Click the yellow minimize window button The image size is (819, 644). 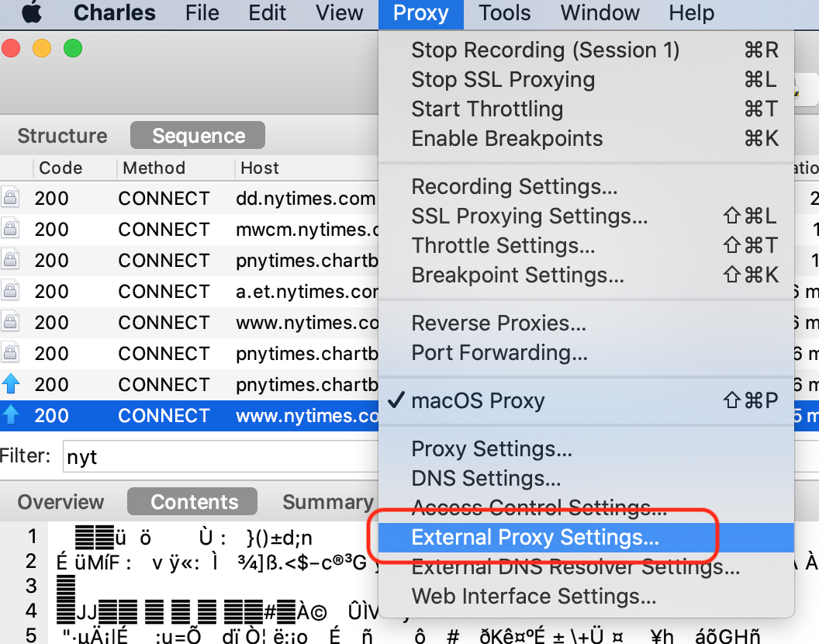(42, 49)
